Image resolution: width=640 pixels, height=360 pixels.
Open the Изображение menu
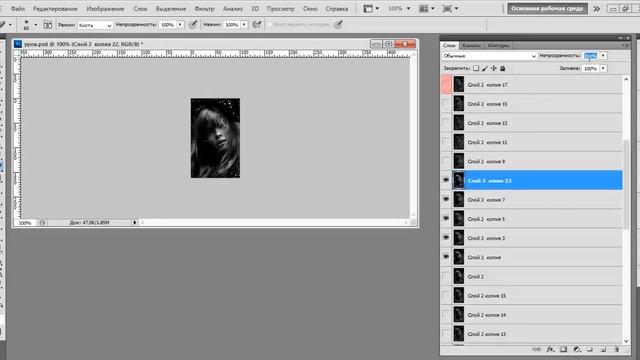[105, 9]
